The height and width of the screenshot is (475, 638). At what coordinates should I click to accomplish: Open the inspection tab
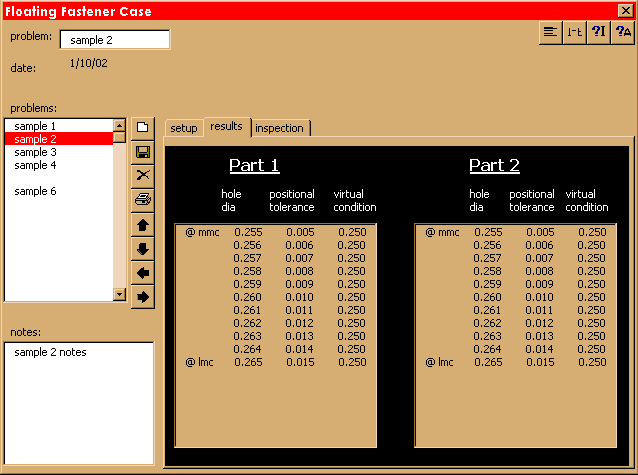click(x=280, y=128)
